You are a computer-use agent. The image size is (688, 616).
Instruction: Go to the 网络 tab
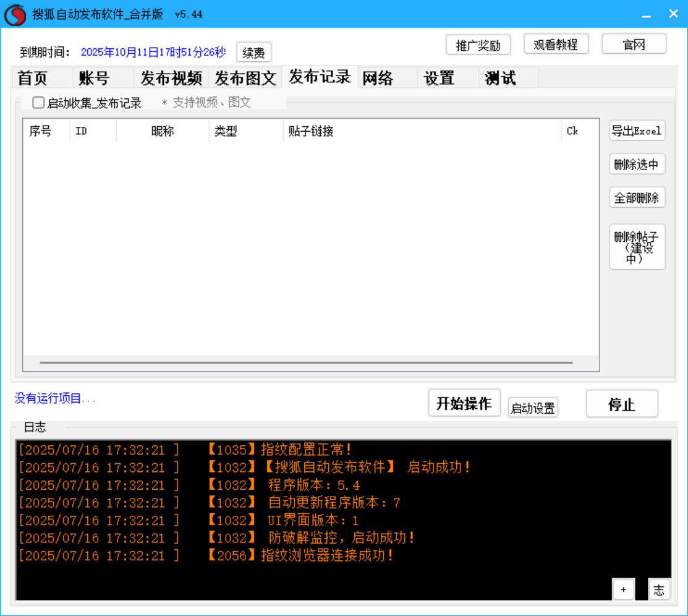(x=388, y=78)
